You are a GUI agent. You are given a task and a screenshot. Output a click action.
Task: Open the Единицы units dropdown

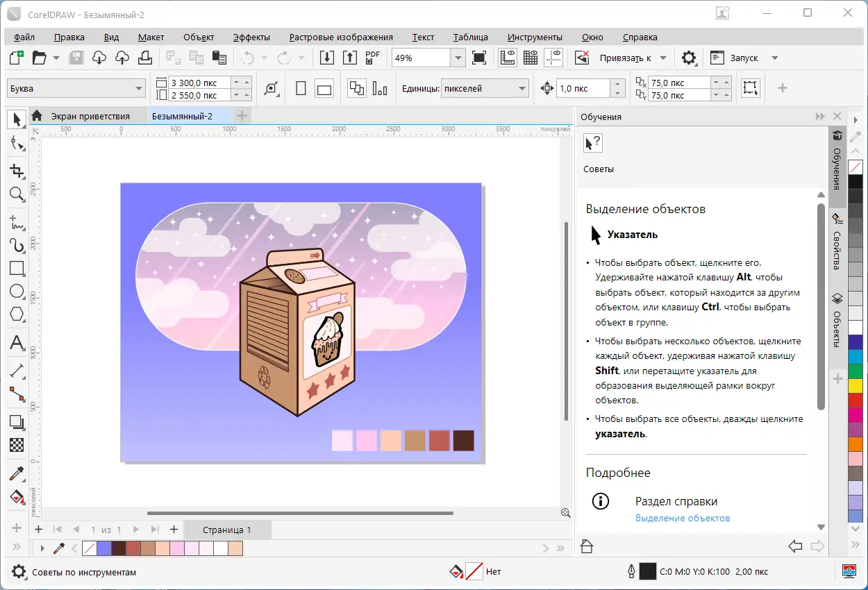(521, 88)
